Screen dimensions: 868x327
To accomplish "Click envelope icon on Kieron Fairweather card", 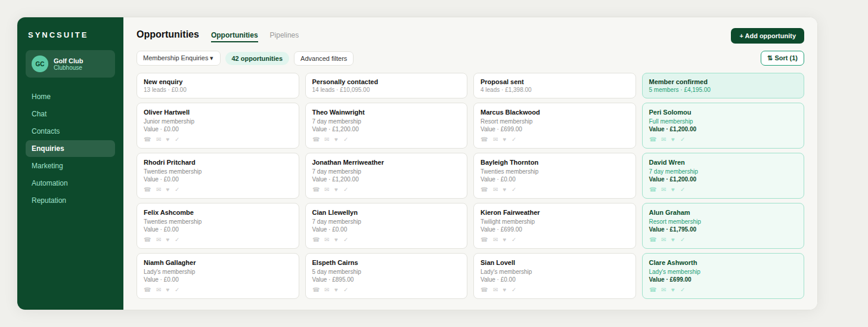I will click(x=495, y=239).
